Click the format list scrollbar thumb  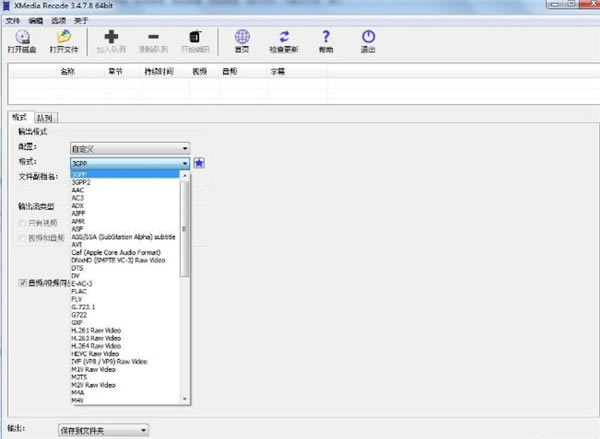click(185, 228)
